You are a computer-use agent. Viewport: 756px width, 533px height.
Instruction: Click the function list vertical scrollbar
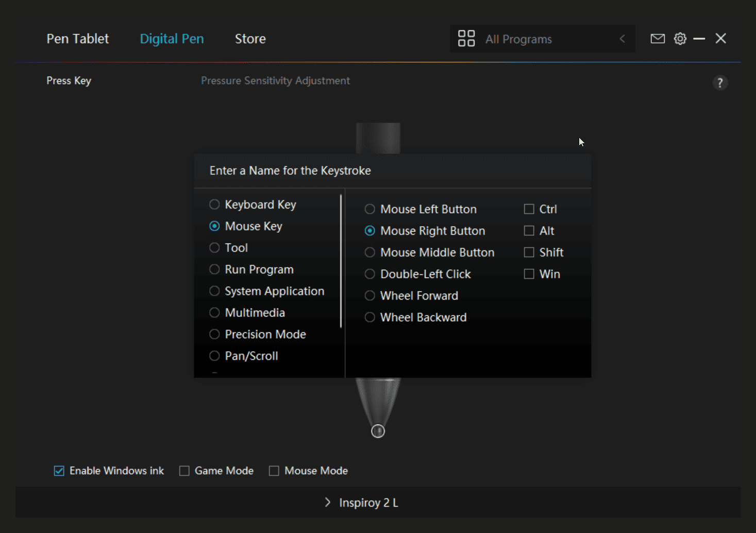(341, 262)
